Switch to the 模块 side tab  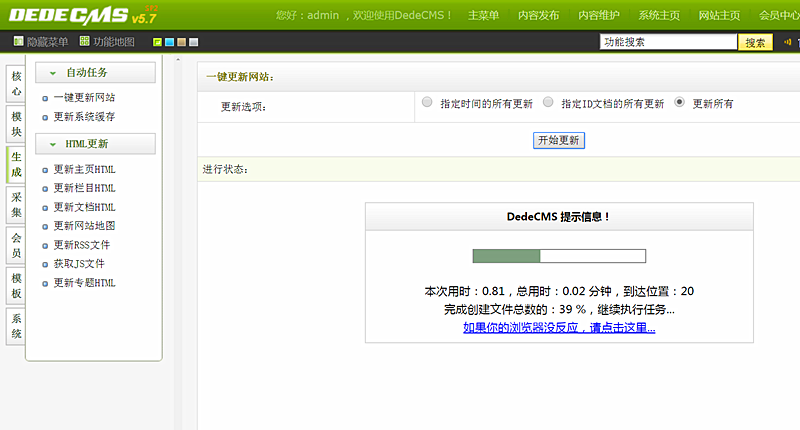(x=16, y=124)
